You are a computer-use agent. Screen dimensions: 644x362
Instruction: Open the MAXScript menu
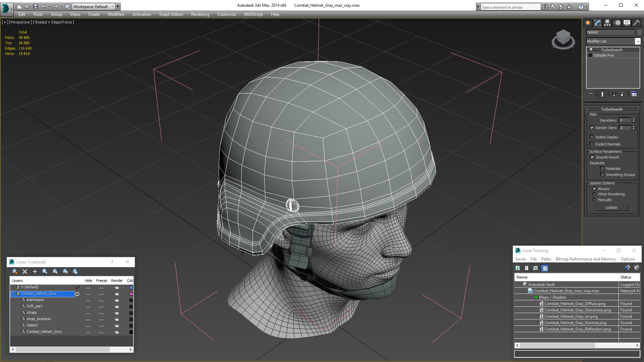point(254,14)
